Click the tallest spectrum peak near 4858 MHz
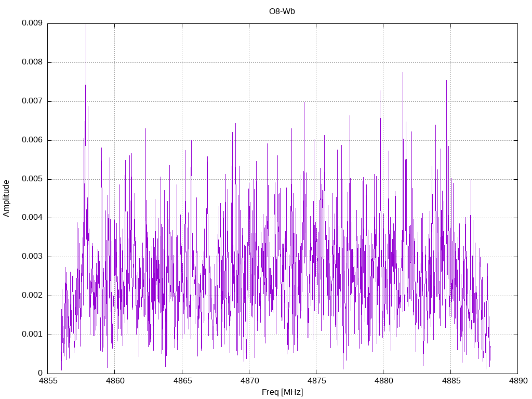The width and height of the screenshot is (532, 399). [86, 25]
